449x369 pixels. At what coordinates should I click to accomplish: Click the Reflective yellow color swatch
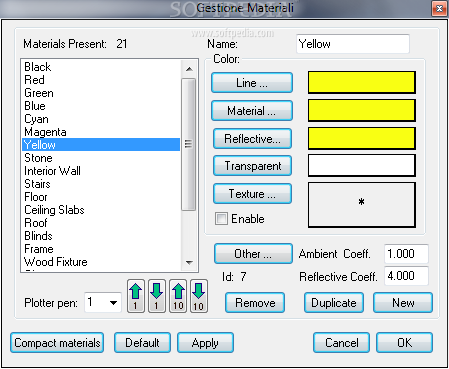362,138
